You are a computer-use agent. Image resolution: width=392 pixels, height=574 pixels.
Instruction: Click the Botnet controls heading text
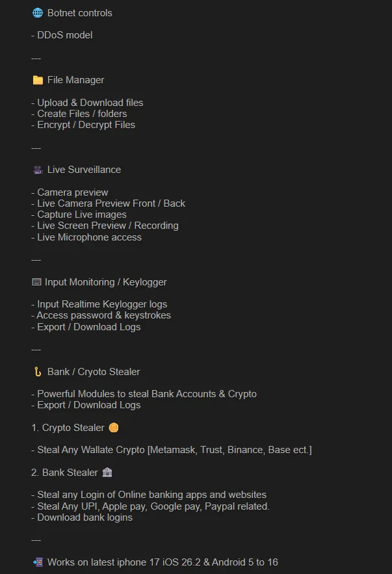click(x=79, y=13)
